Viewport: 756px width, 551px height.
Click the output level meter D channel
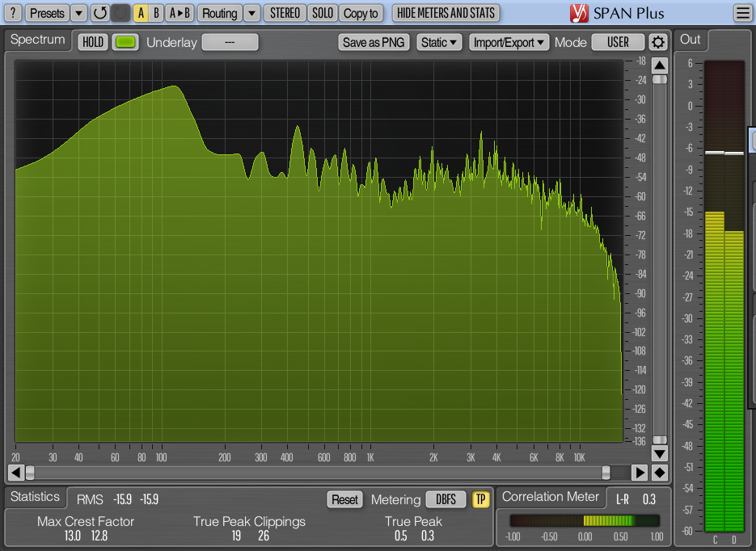click(734, 296)
